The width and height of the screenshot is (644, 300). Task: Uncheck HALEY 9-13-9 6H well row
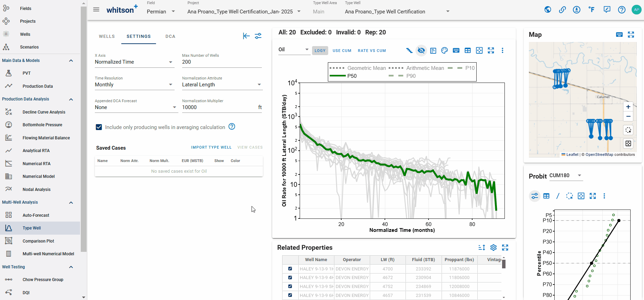[290, 295]
